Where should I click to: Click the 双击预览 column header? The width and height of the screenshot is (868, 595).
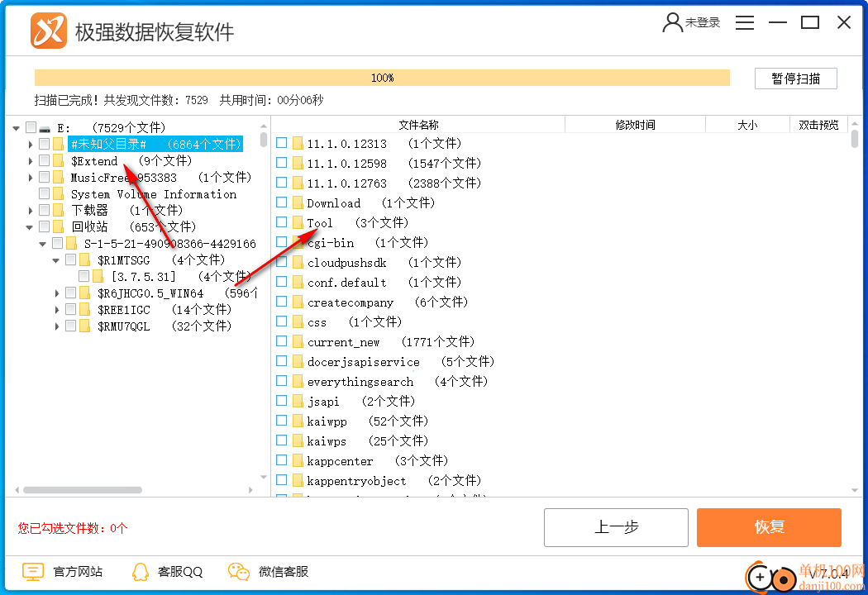click(x=818, y=125)
